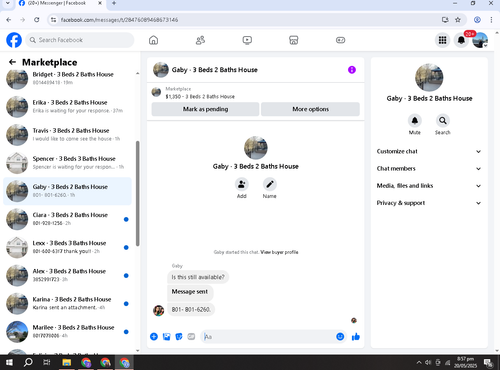
Task: Open the browser tab list dropdown
Action: (8, 3)
